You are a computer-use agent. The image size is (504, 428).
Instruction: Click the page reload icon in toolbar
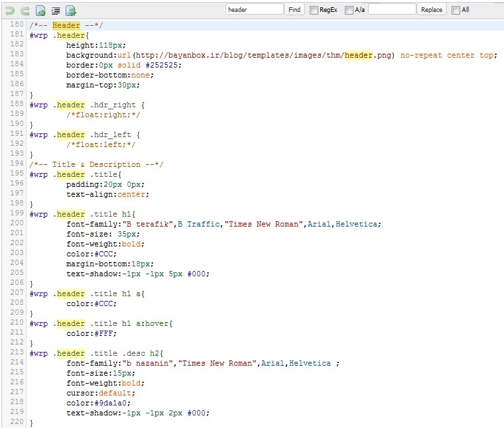tap(71, 10)
